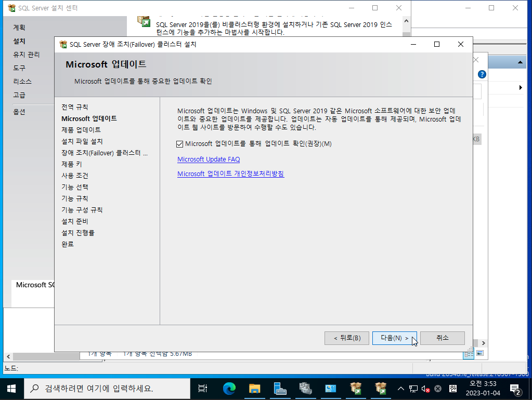The width and height of the screenshot is (532, 400).
Task: Open the network status tray icon
Action: pyautogui.click(x=413, y=389)
